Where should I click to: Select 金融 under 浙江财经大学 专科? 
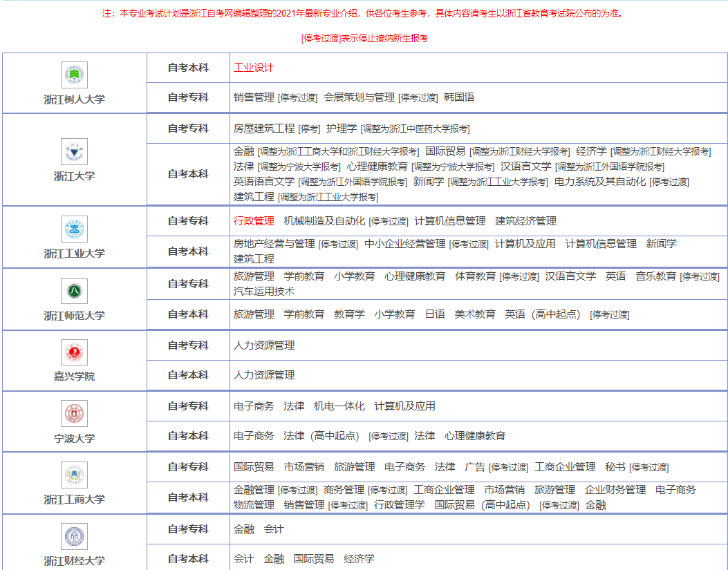coord(243,528)
